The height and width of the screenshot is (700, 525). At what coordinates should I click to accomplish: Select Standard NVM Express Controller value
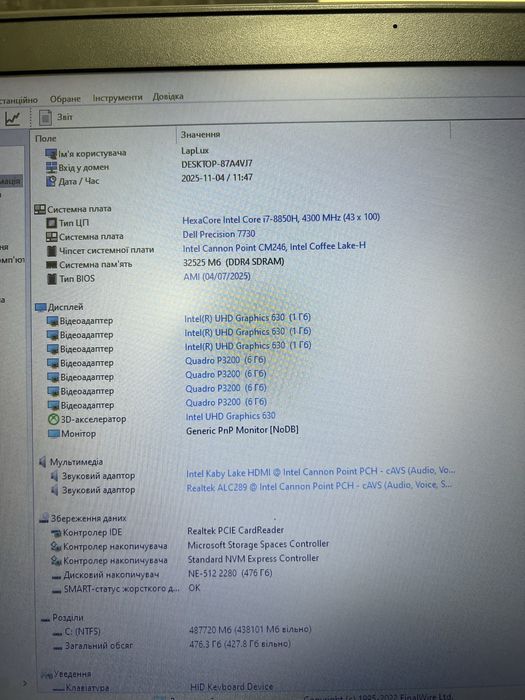point(253,558)
